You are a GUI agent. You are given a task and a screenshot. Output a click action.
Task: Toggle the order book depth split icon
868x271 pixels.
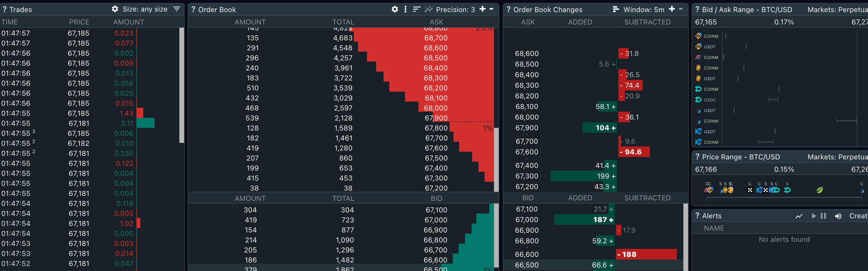[405, 9]
